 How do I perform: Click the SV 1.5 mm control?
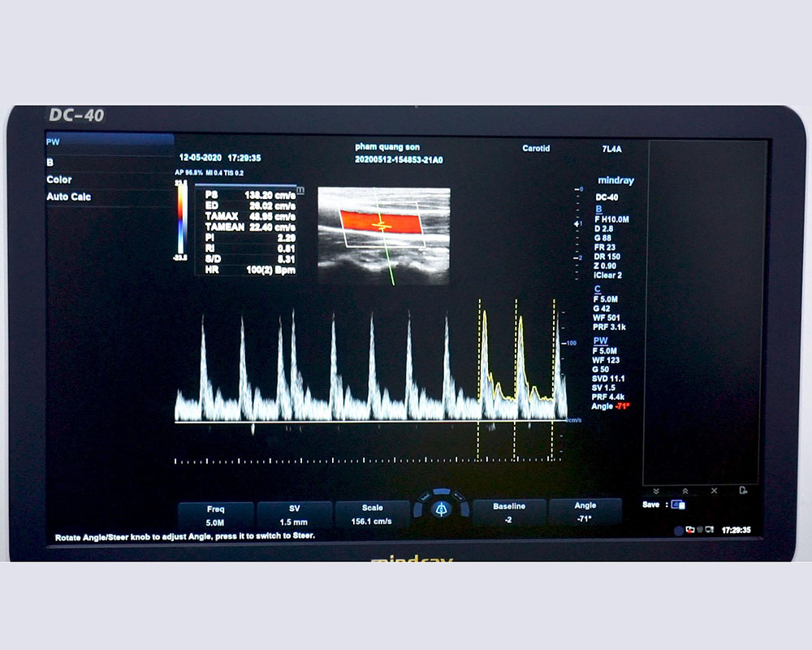pos(294,515)
